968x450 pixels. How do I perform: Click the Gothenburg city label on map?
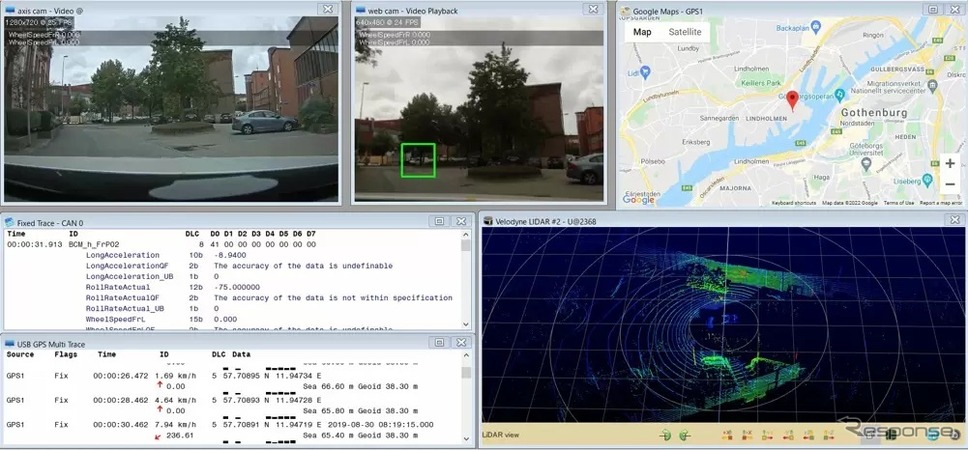point(874,113)
